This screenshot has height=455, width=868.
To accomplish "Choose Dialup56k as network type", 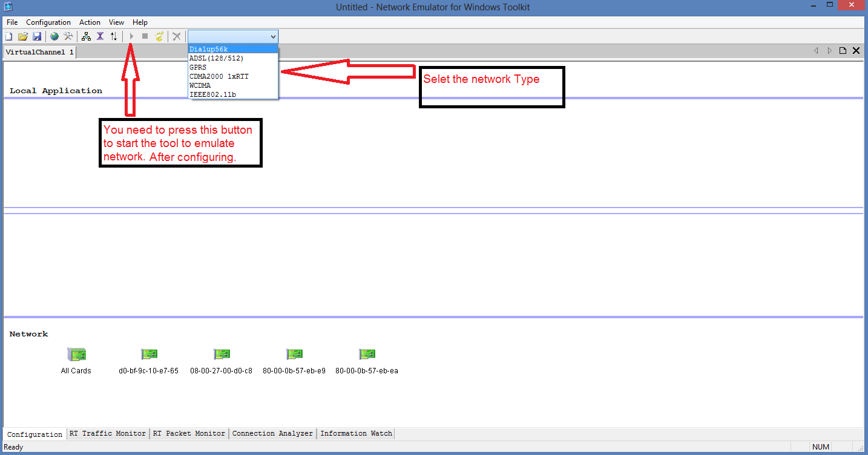I will point(208,48).
